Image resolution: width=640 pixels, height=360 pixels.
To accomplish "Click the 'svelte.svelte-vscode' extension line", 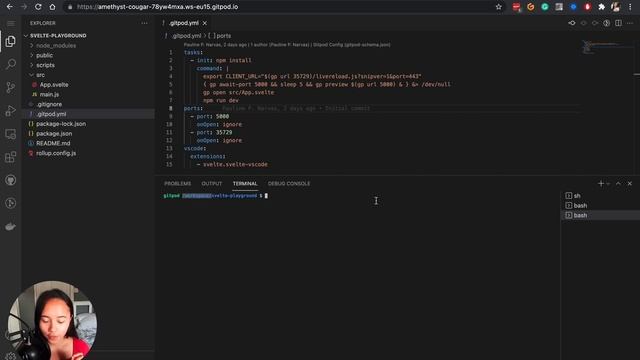I will [x=235, y=164].
